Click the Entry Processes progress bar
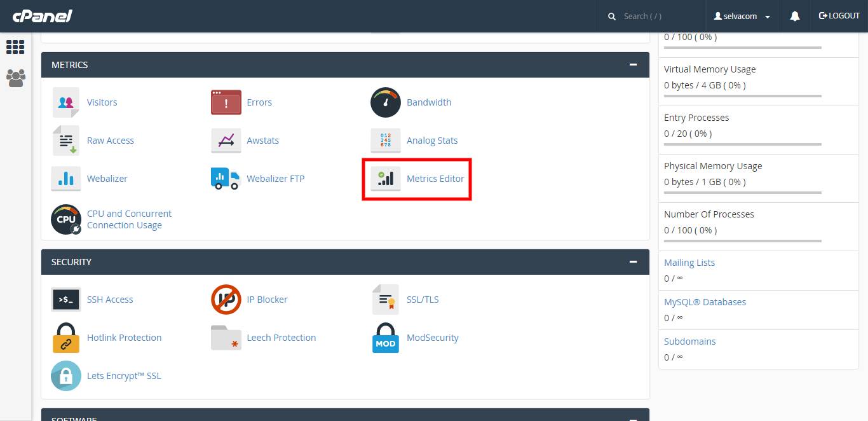 (x=743, y=144)
